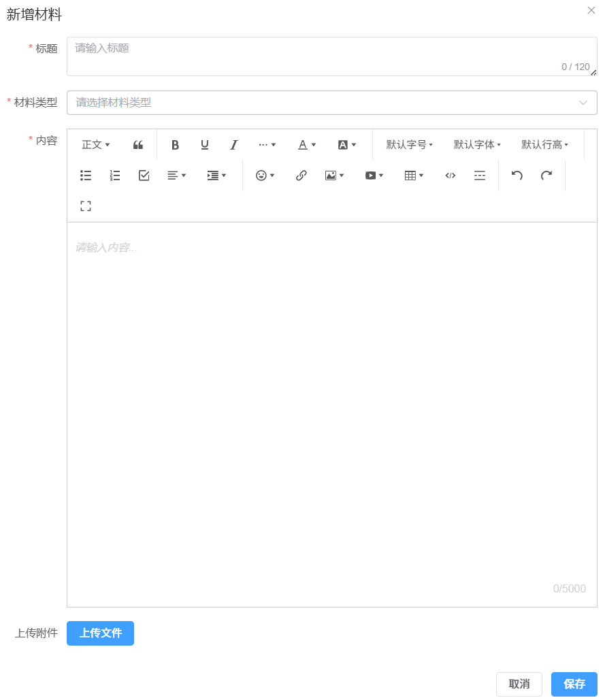The height and width of the screenshot is (700, 605).
Task: Expand the 默认字体 font family menu
Action: tap(477, 145)
